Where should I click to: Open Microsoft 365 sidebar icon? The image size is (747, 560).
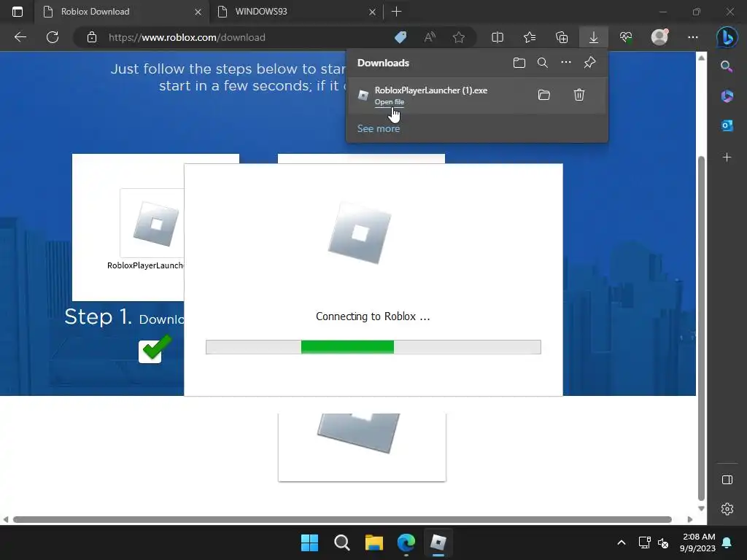point(727,96)
